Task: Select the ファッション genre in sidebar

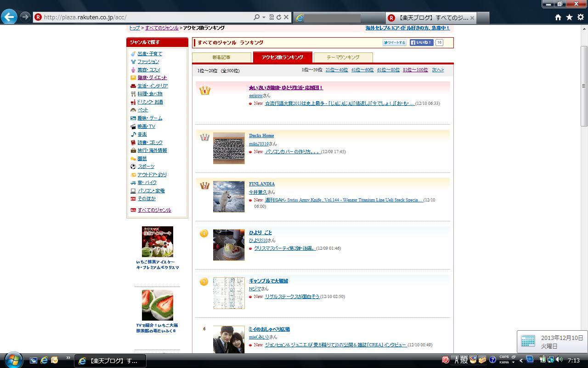Action: (x=148, y=62)
